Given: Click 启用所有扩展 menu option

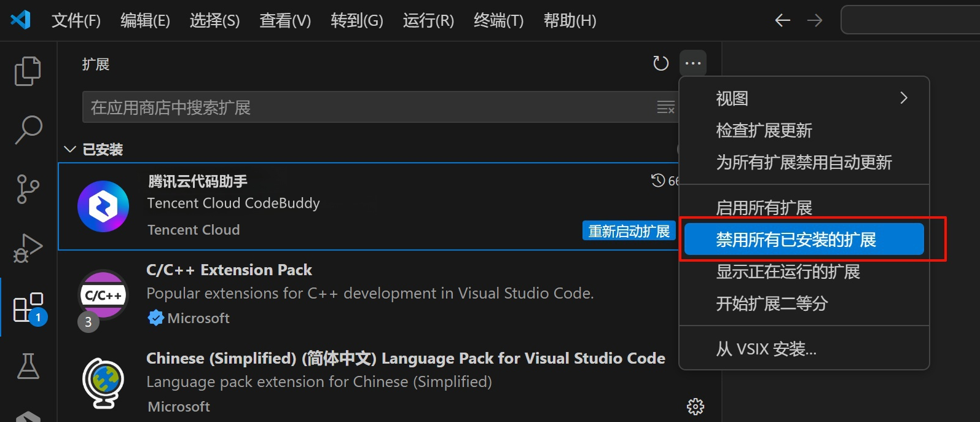Looking at the screenshot, I should tap(764, 208).
